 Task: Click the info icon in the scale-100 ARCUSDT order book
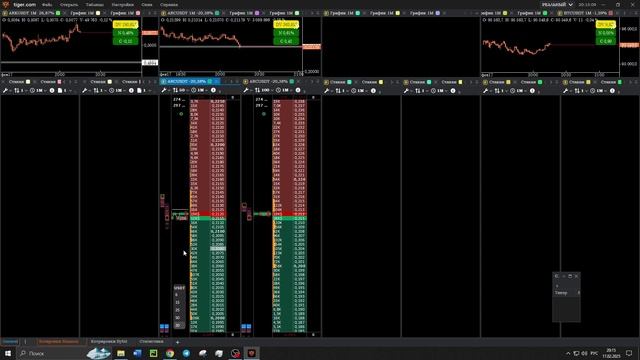(x=298, y=90)
